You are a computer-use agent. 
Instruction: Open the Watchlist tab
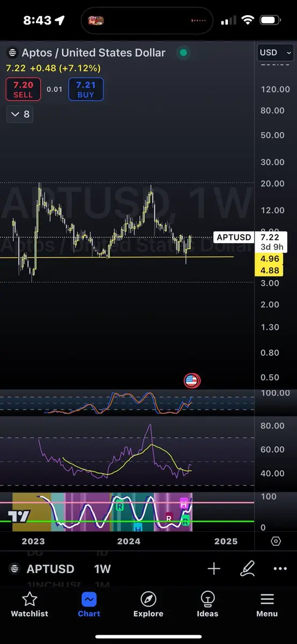(29, 604)
